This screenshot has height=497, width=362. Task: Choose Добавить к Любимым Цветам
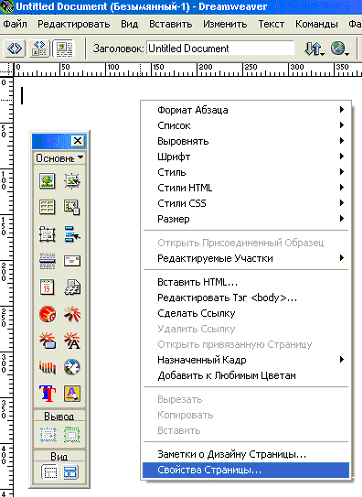point(246,375)
